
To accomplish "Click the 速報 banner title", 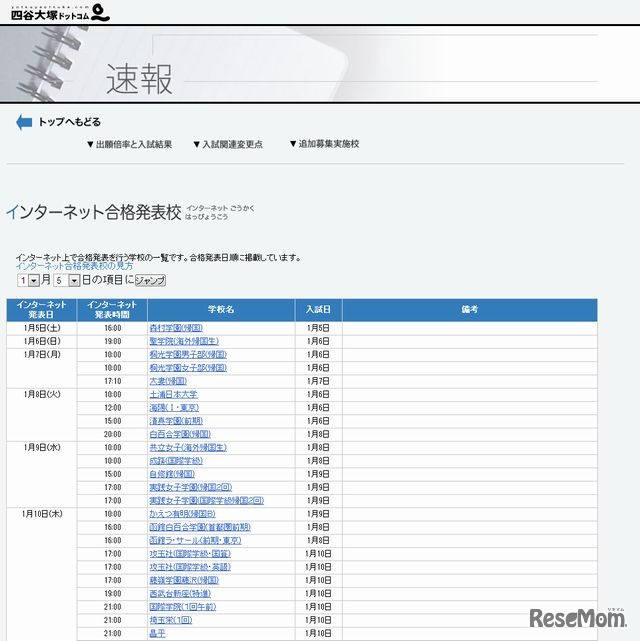I will click(x=139, y=79).
